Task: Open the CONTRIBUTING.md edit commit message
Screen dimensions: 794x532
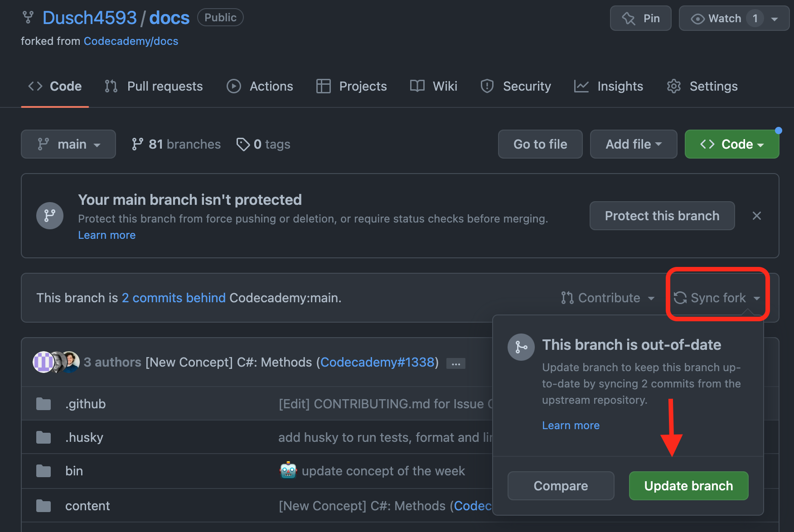Action: tap(385, 404)
